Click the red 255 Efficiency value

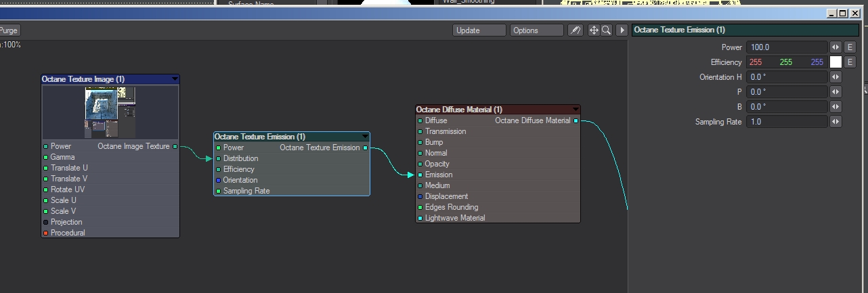tap(755, 62)
